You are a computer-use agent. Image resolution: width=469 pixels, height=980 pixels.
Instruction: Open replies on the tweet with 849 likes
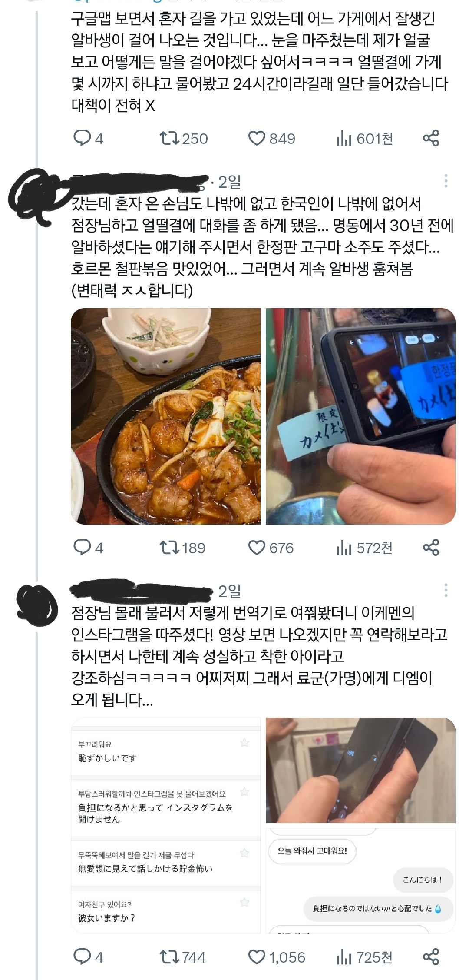click(x=88, y=139)
